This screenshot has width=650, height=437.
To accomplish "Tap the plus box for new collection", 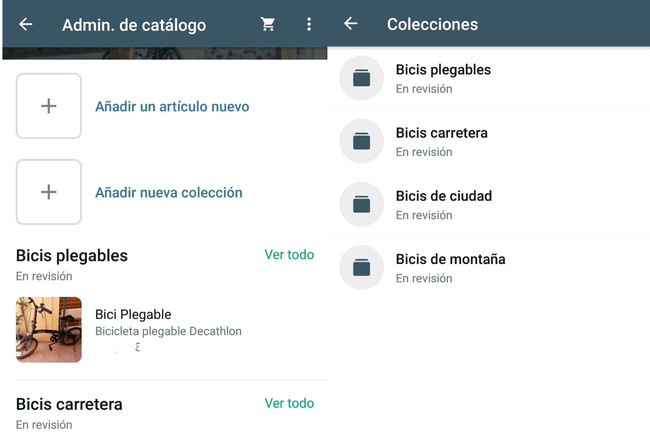I will tap(48, 192).
